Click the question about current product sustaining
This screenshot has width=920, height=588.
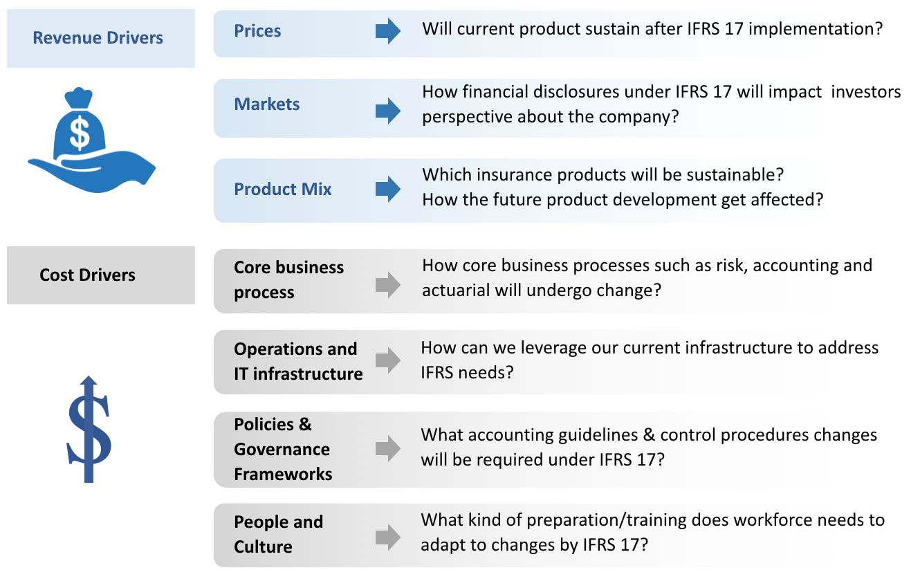point(652,29)
